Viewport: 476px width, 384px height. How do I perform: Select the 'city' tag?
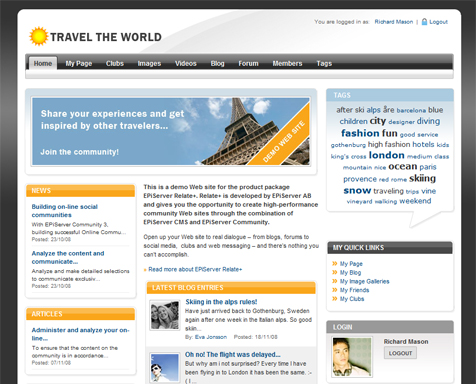378,121
